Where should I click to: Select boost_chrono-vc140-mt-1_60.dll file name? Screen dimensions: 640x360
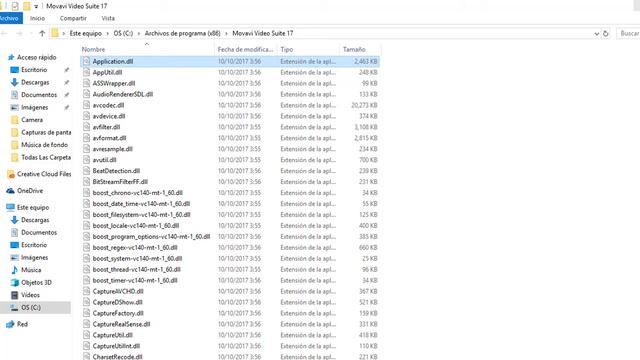point(138,193)
